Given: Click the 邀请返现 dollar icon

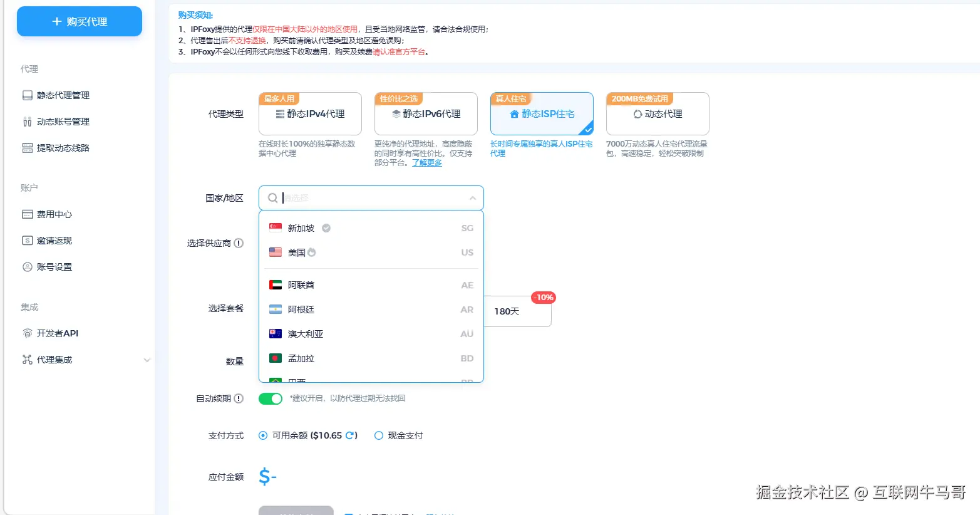Looking at the screenshot, I should pyautogui.click(x=28, y=241).
